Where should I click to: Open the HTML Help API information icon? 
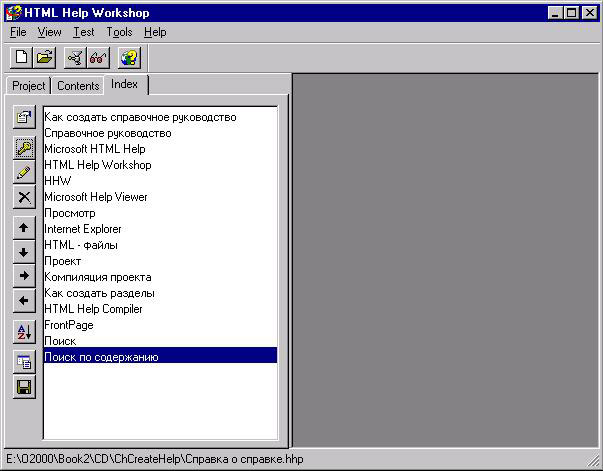(x=129, y=58)
